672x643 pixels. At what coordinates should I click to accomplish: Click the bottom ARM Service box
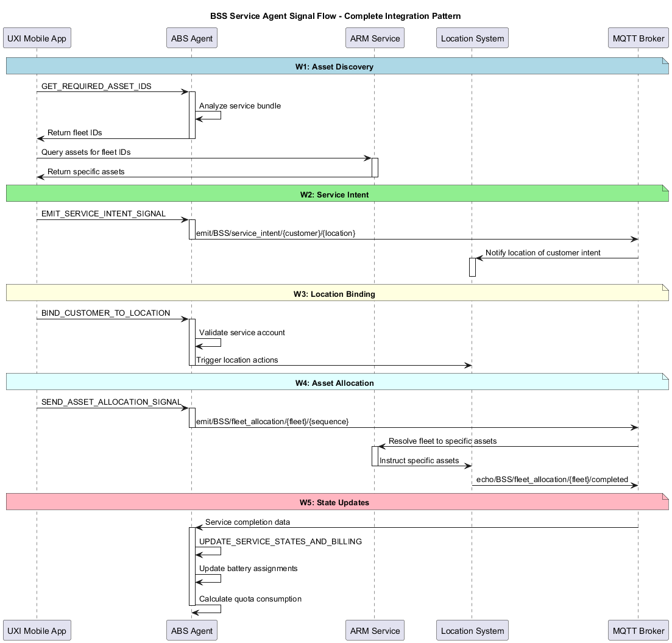[375, 630]
